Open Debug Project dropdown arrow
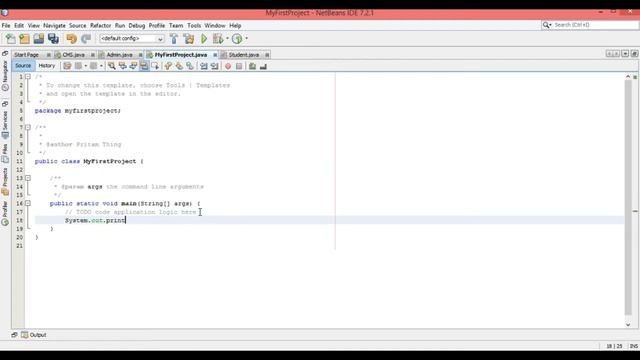640x360 pixels. 227,39
